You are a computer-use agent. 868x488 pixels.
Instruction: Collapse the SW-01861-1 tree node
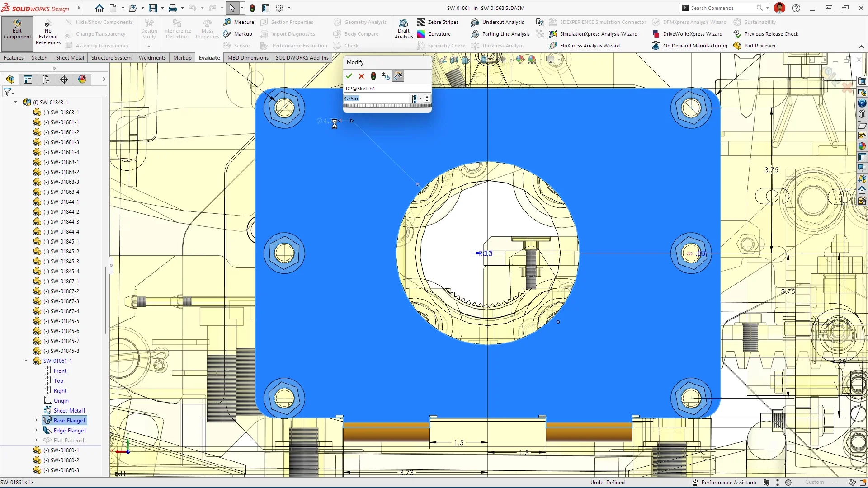pyautogui.click(x=26, y=361)
